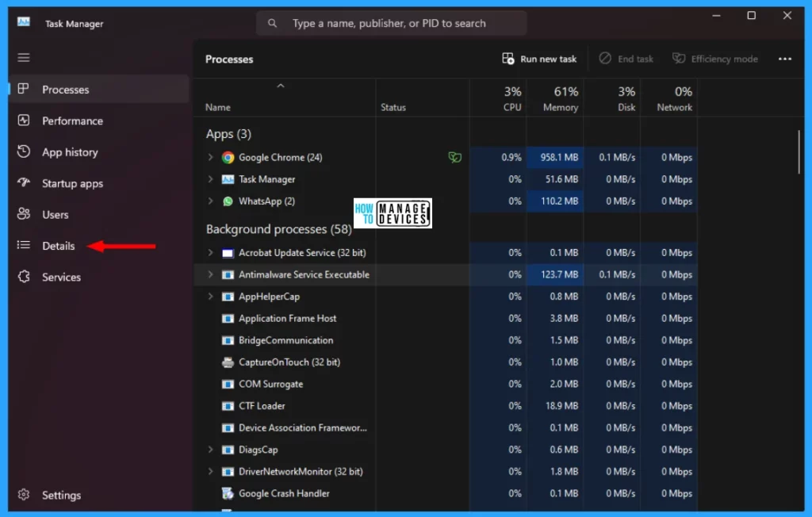The width and height of the screenshot is (812, 517).
Task: Switch to the Performance page
Action: [x=99, y=121]
